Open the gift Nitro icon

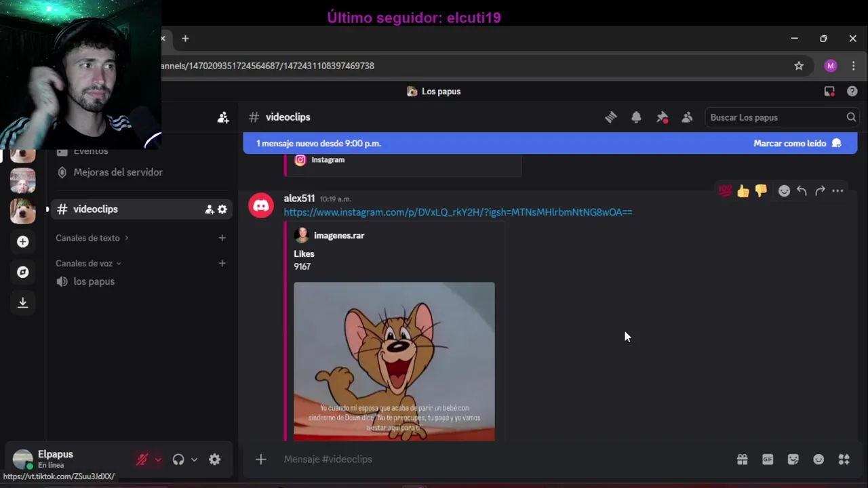743,460
